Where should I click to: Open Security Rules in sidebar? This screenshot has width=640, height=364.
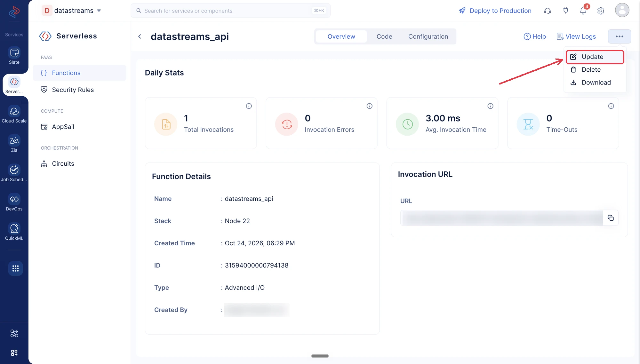click(x=79, y=90)
